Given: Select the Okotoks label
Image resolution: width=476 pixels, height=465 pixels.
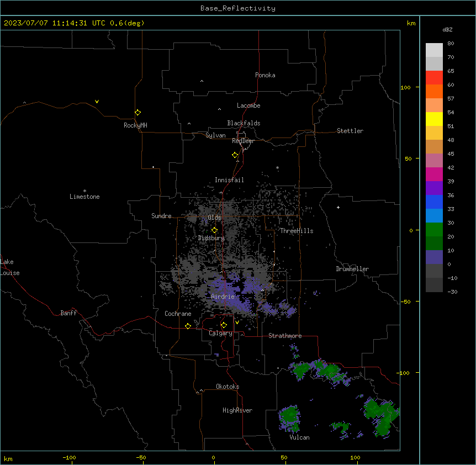Looking at the screenshot, I should point(228,387).
